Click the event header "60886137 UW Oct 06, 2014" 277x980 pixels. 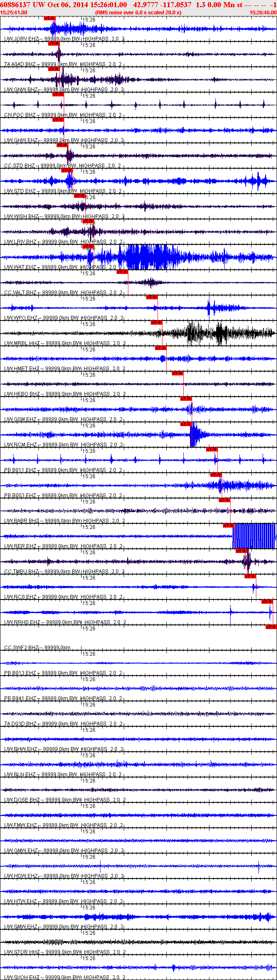click(44, 5)
